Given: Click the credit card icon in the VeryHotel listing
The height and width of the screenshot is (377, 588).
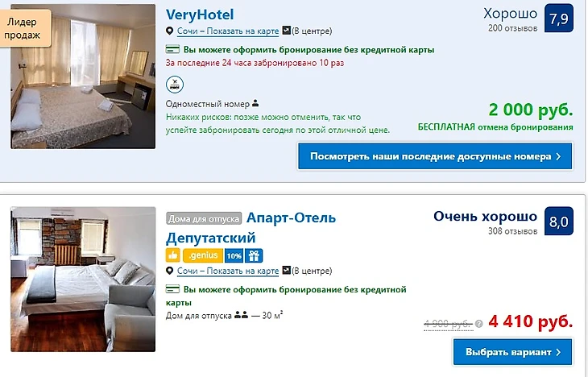Looking at the screenshot, I should pos(172,49).
